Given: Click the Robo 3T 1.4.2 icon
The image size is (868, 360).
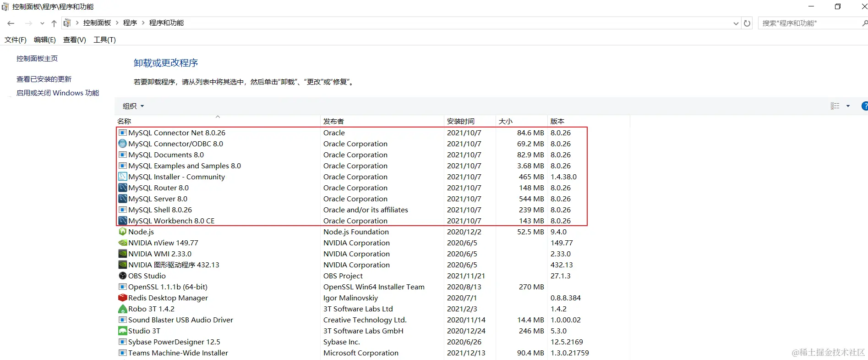Looking at the screenshot, I should (x=123, y=309).
